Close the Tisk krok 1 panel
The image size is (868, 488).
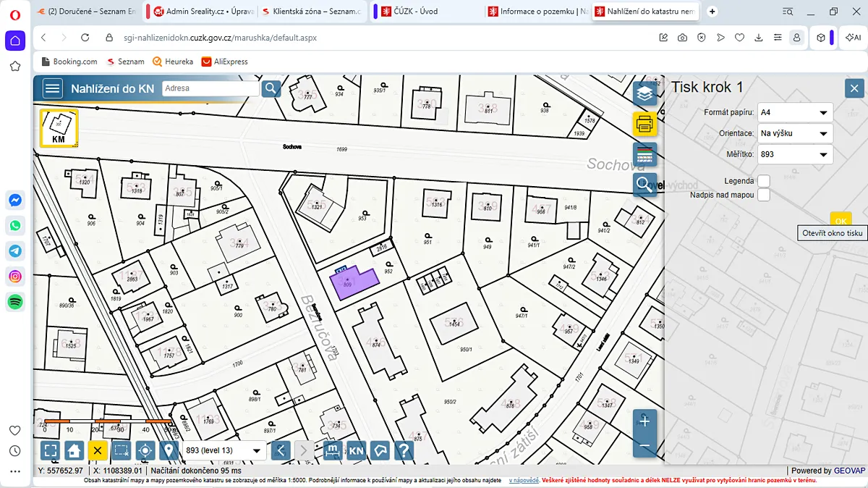854,88
